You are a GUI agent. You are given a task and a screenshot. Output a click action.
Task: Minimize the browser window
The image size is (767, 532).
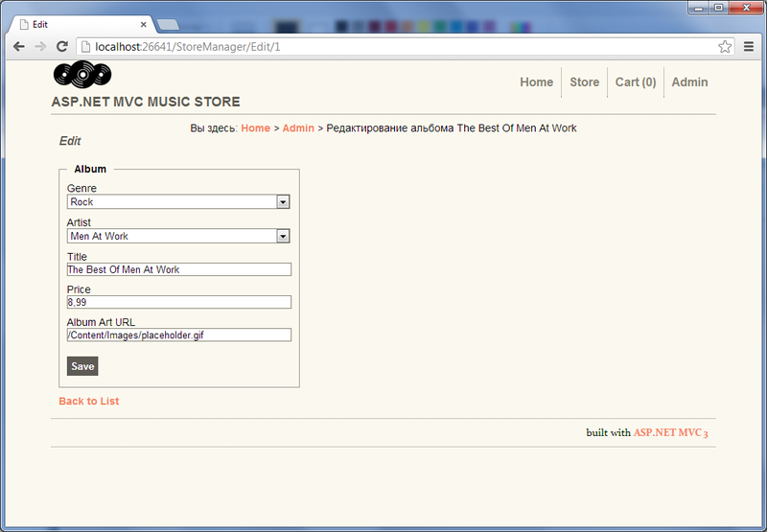tap(699, 8)
